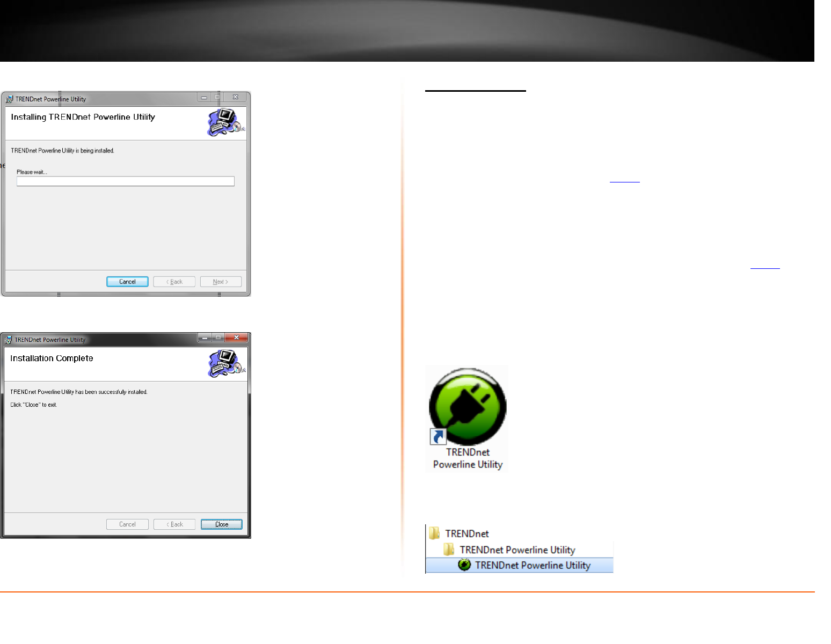Screen dimensions: 831x644
Task: Click Back in the Installation Complete dialog
Action: pyautogui.click(x=174, y=524)
